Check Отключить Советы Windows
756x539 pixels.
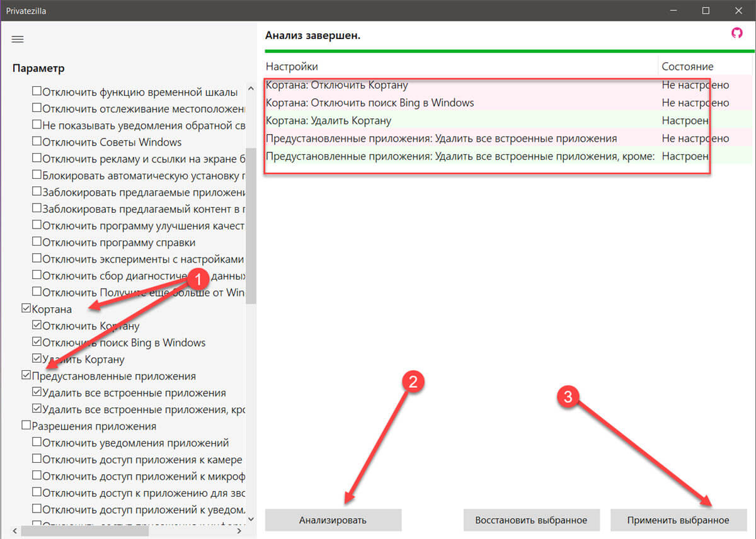pos(37,142)
